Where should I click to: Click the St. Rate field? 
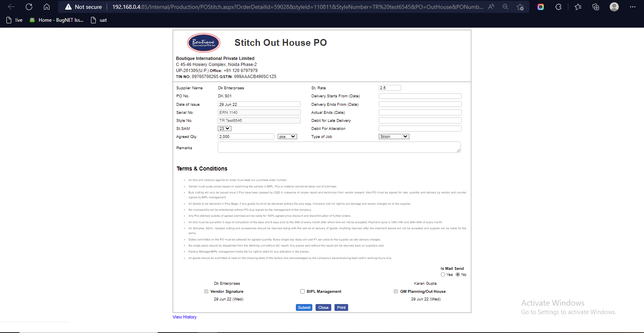point(390,88)
